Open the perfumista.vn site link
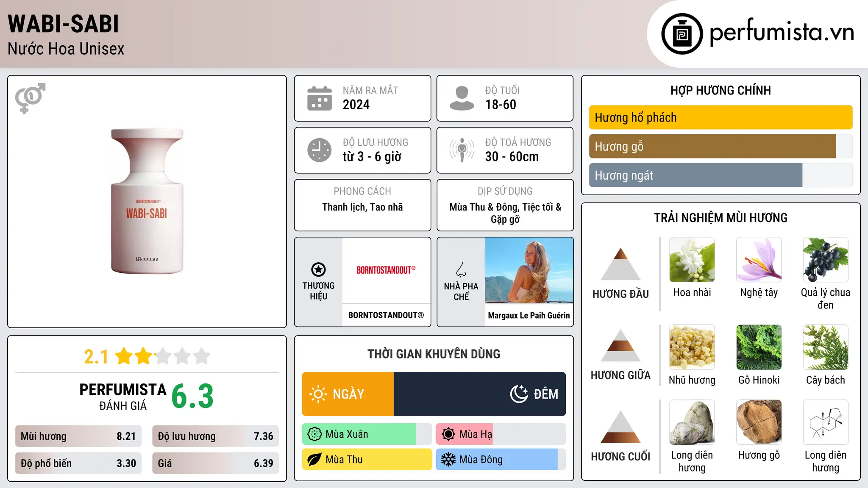The width and height of the screenshot is (868, 488). point(782,32)
